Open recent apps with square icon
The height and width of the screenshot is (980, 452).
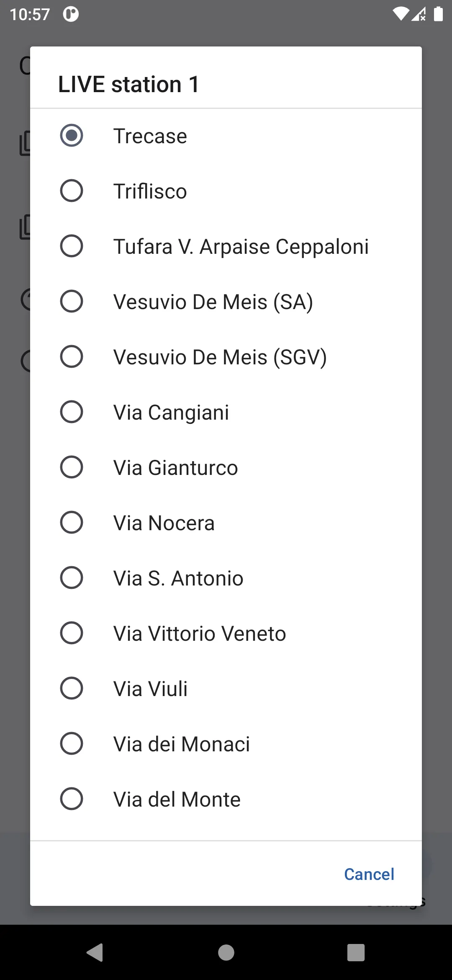coord(356,952)
